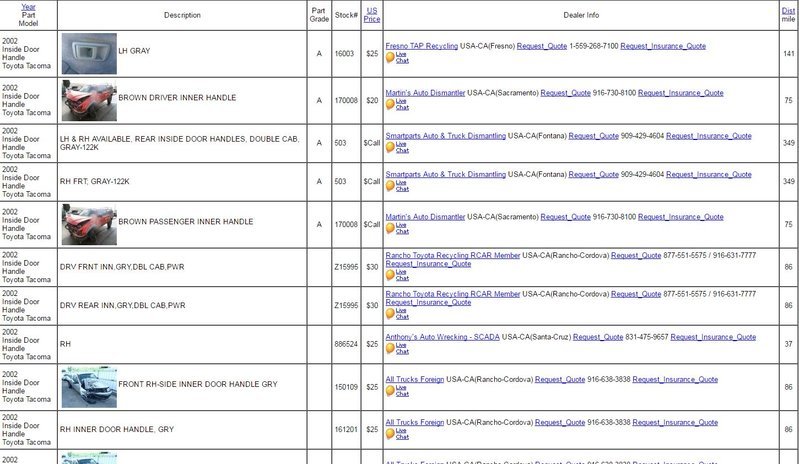Viewport: 799px width, 464px height.
Task: Select phone number 831-475-9657
Action: click(x=647, y=337)
